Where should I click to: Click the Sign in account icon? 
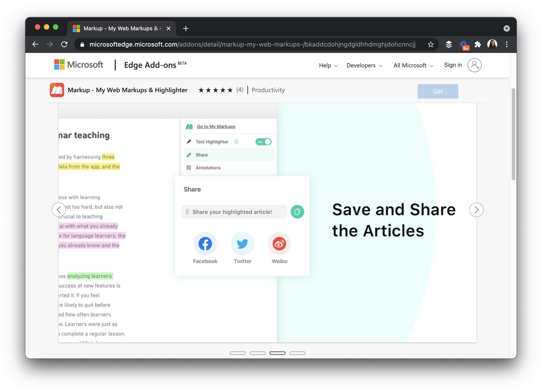(475, 65)
